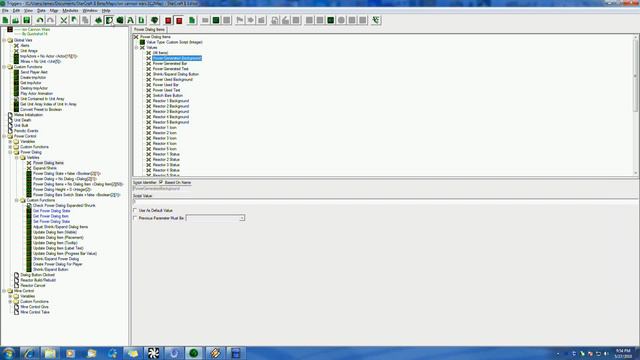
Task: Collapse the Power Dialog folder
Action: (x=11, y=152)
